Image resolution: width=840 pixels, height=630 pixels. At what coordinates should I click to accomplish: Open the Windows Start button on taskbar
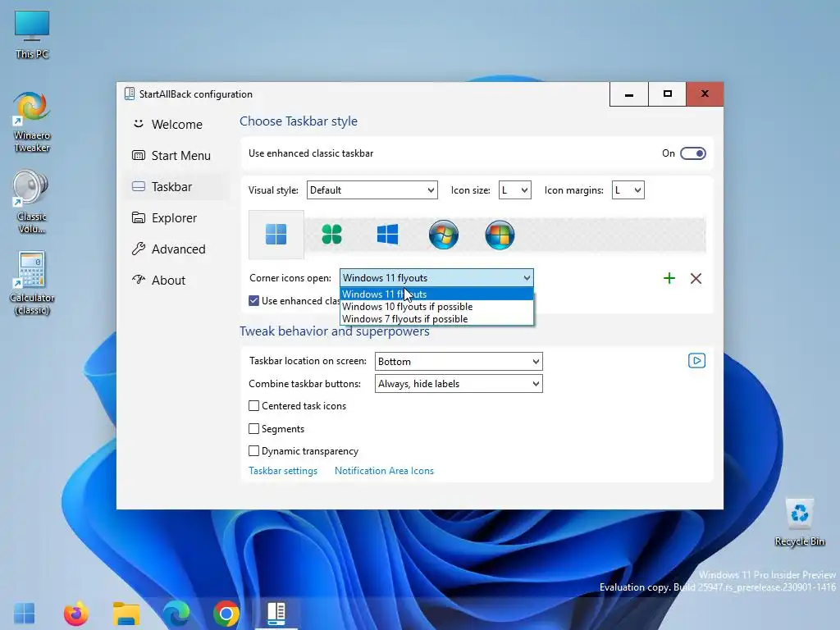tap(24, 614)
